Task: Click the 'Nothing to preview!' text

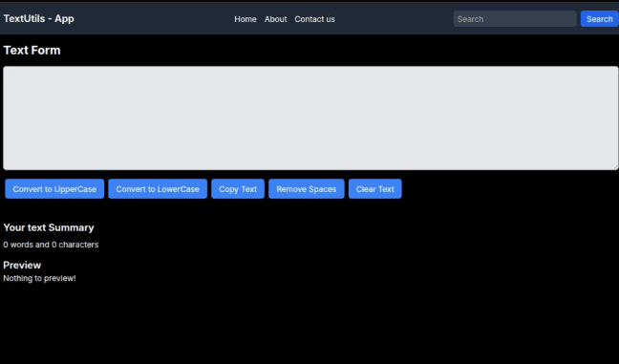Action: tap(39, 278)
